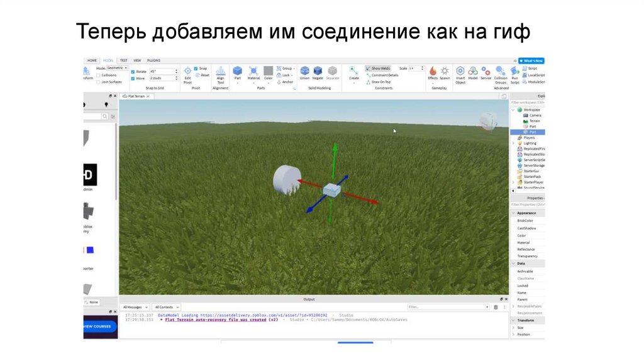The height and width of the screenshot is (361, 644).
Task: Click the Anchor tool
Action: click(285, 82)
